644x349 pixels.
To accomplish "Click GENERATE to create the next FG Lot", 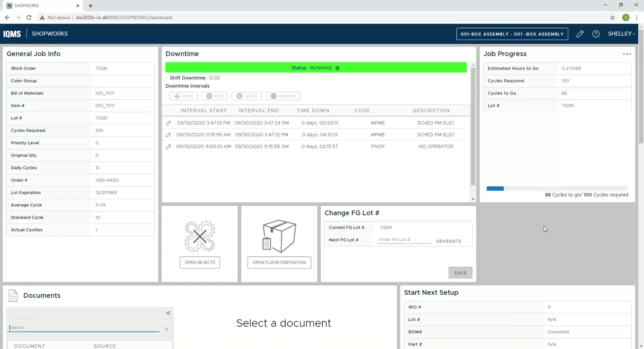I will [449, 241].
